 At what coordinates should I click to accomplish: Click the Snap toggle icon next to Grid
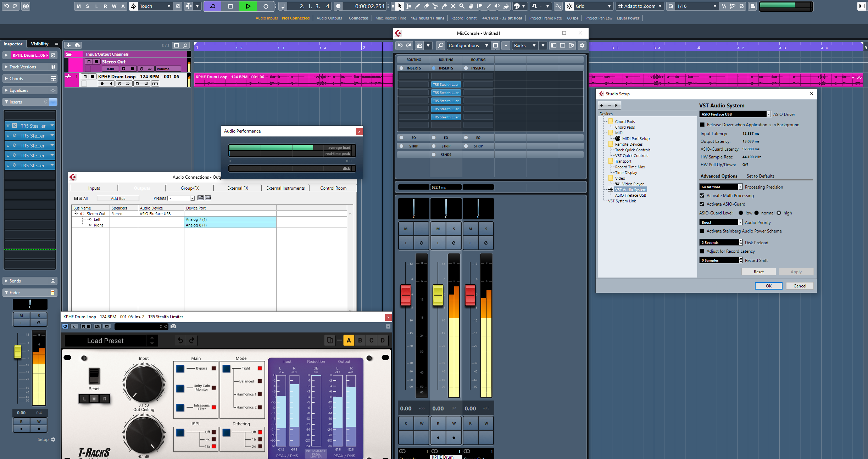[569, 6]
